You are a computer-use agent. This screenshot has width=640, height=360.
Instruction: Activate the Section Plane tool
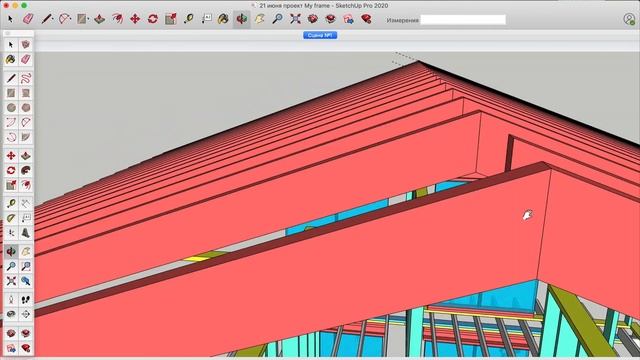(26, 314)
